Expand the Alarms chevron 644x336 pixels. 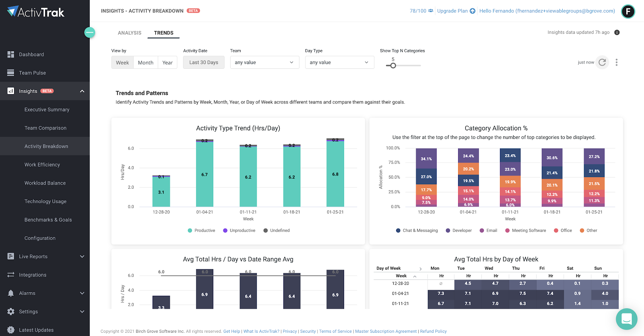(82, 293)
